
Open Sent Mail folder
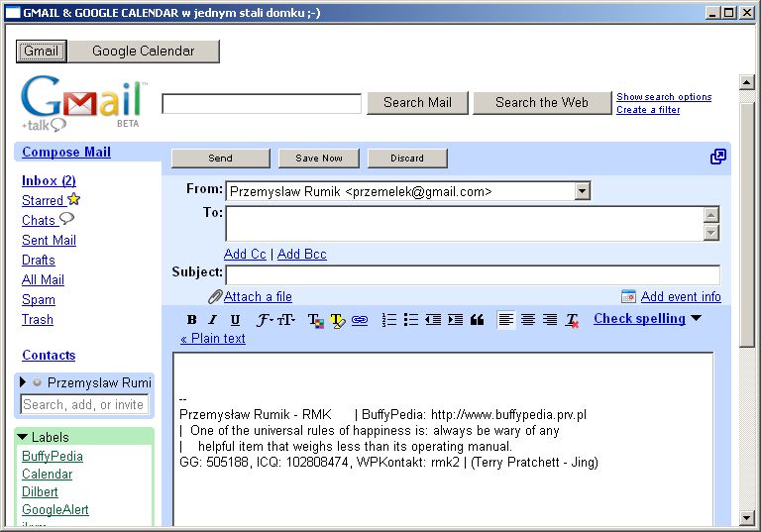49,240
